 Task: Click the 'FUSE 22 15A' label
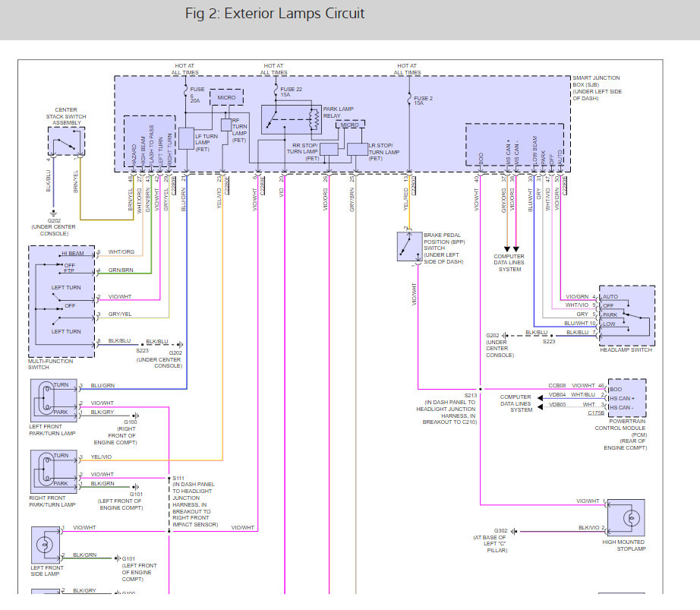tap(291, 92)
